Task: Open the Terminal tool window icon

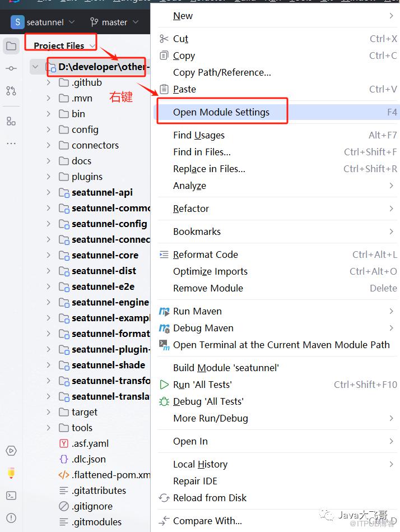Action: (11, 496)
